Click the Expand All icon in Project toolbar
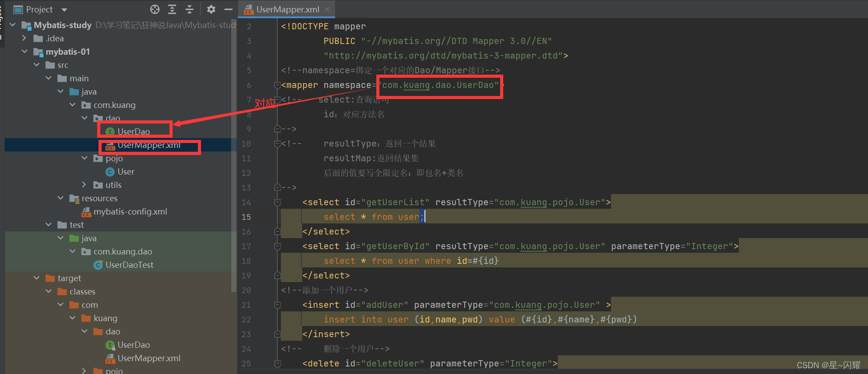868x374 pixels. coord(172,9)
